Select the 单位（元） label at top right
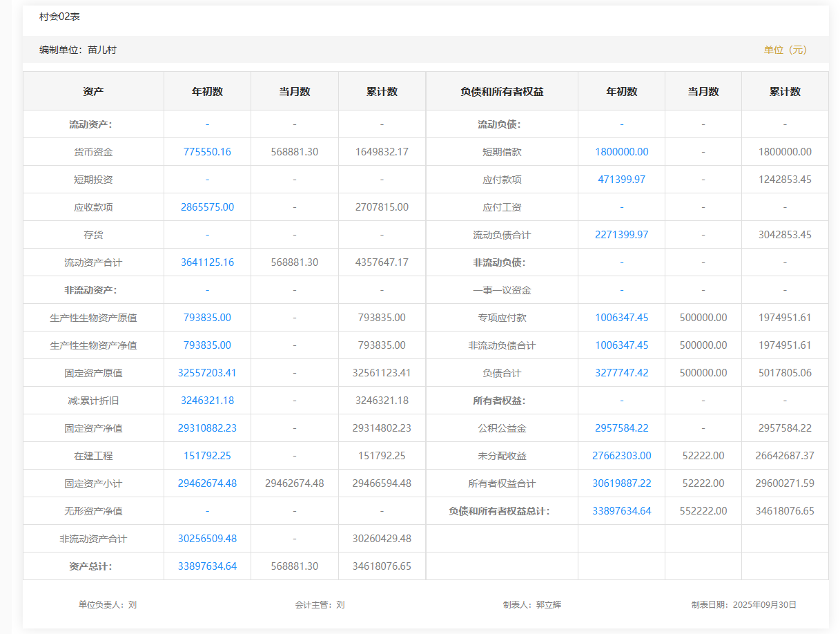This screenshot has width=840, height=634. pos(785,50)
